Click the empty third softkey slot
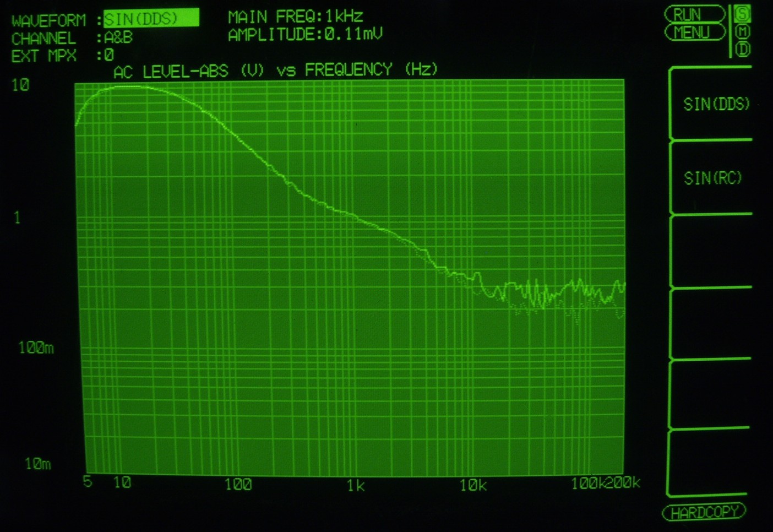 click(x=710, y=251)
